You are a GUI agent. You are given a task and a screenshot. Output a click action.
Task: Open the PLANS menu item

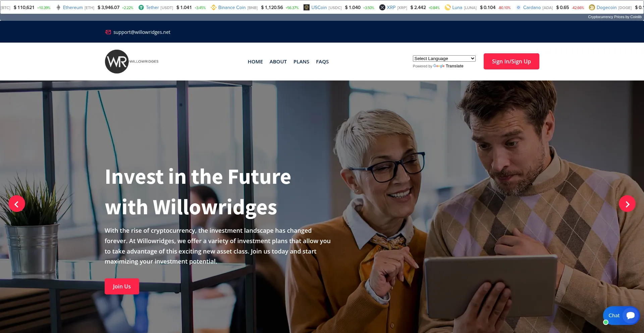click(301, 62)
